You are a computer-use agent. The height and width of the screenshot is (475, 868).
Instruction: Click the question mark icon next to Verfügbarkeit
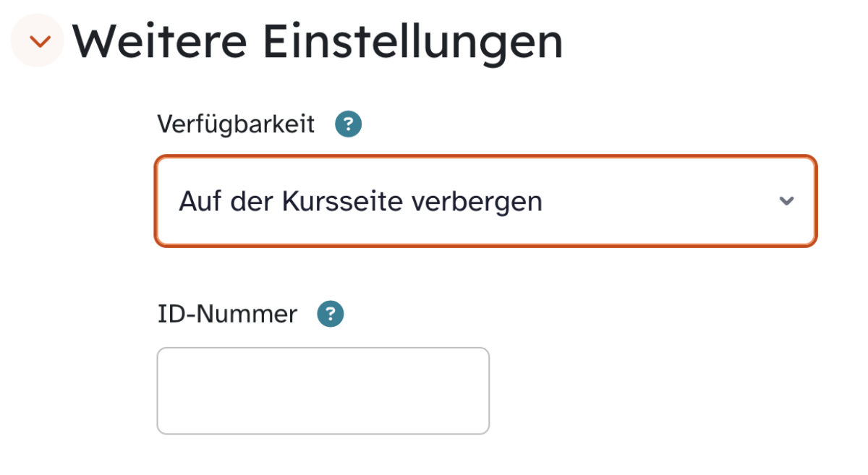coord(348,124)
